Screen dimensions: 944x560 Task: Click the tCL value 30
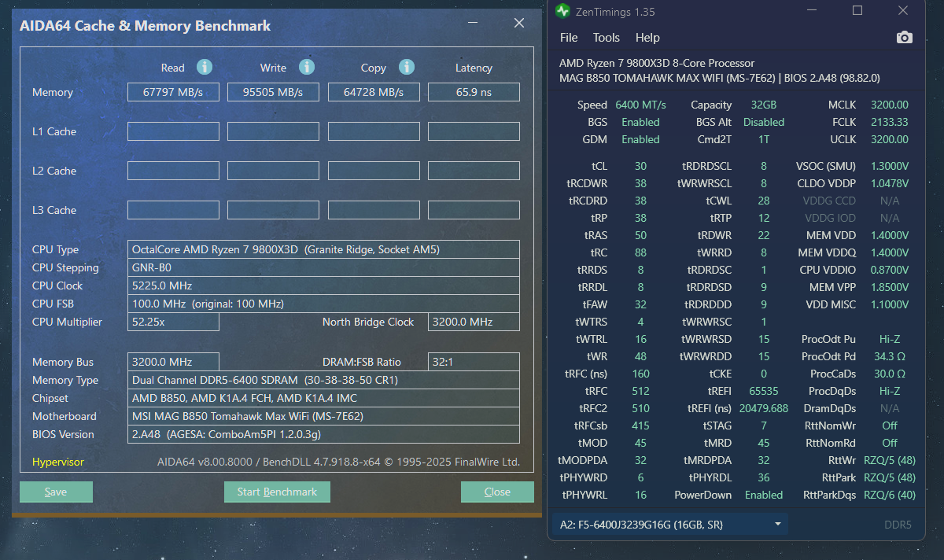640,166
